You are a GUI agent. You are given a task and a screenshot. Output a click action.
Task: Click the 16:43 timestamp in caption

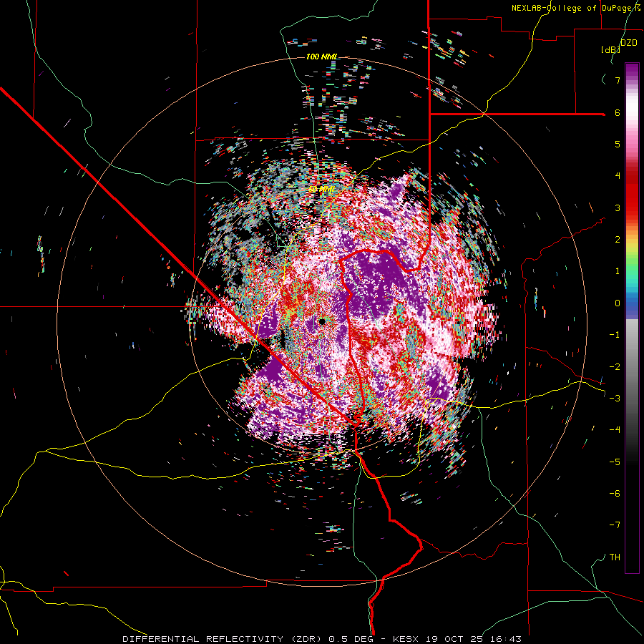click(507, 639)
